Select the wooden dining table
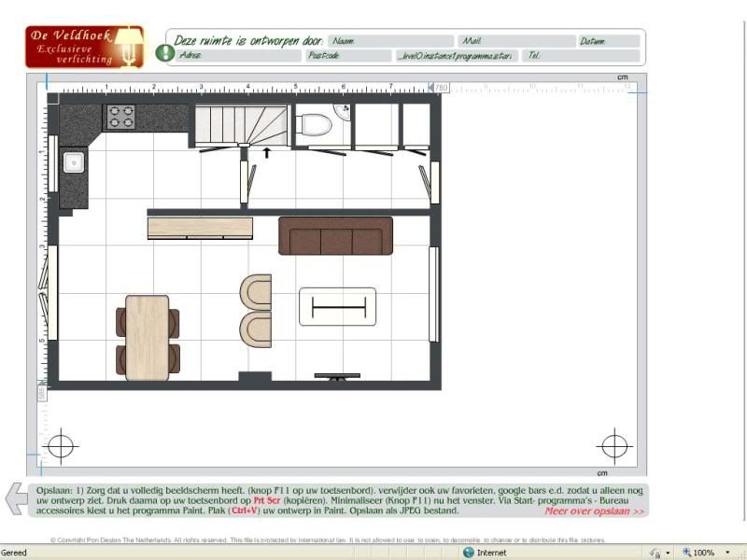The height and width of the screenshot is (560, 747). pyautogui.click(x=148, y=338)
